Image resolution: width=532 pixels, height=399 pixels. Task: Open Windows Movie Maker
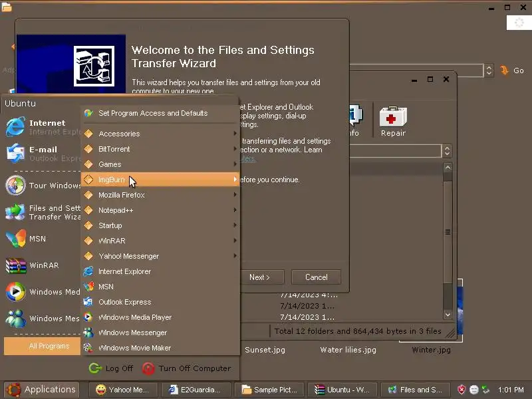pyautogui.click(x=160, y=348)
